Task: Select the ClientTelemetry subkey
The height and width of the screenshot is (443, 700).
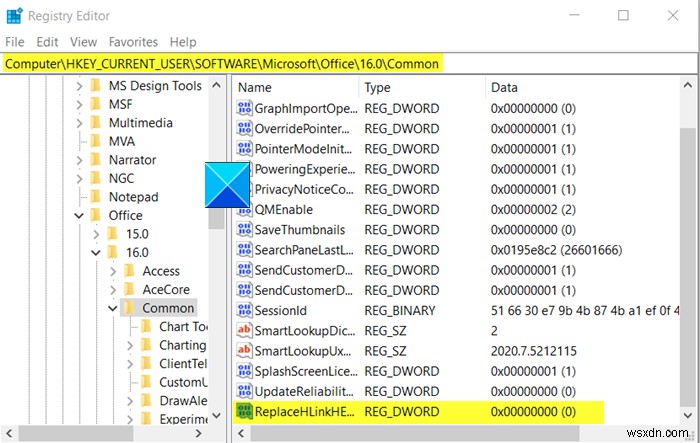Action: click(183, 364)
